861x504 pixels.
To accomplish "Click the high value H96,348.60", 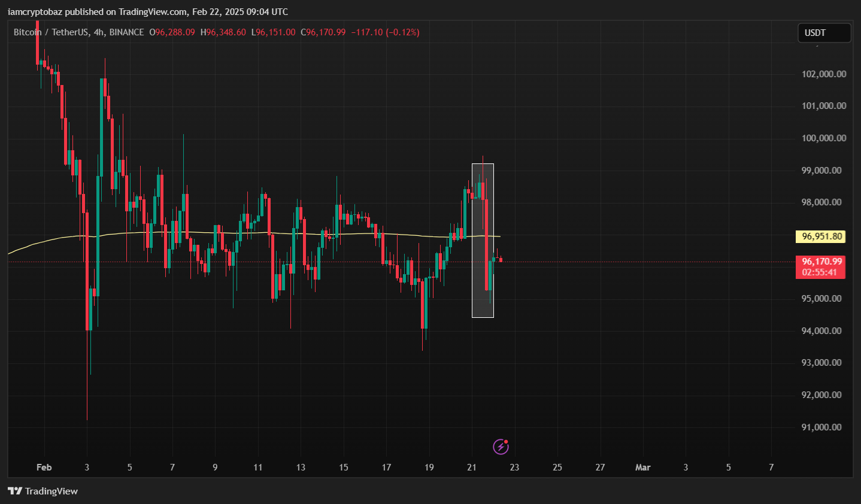I will tap(223, 32).
